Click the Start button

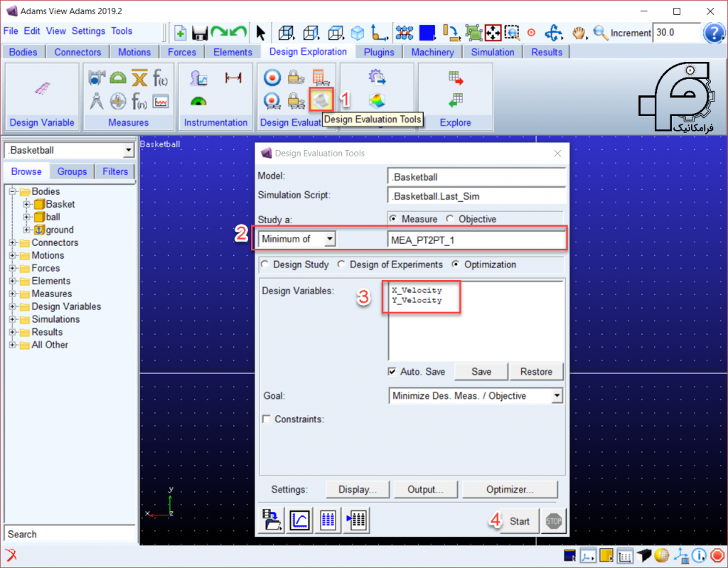(519, 521)
